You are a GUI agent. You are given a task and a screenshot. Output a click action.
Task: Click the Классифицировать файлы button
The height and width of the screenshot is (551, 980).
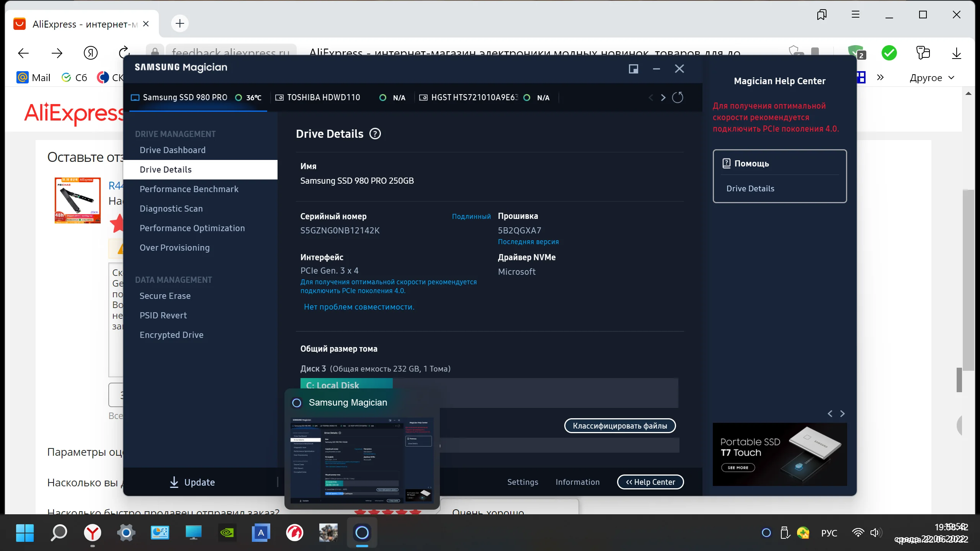619,426
